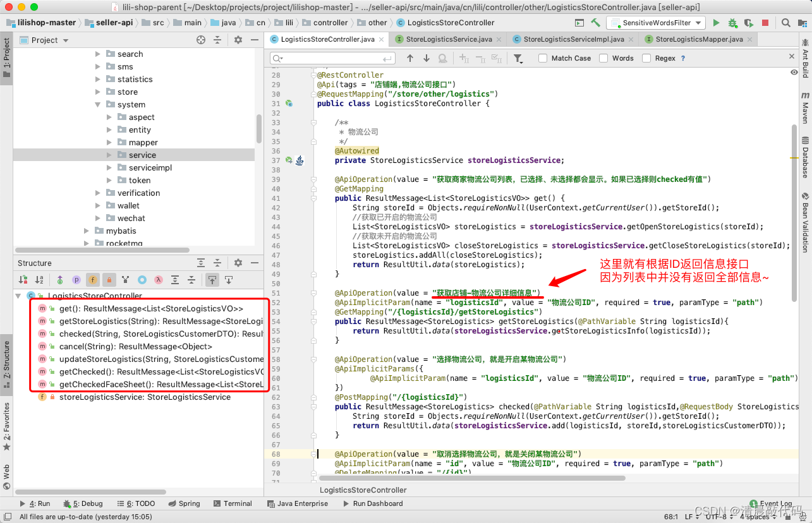Image resolution: width=812 pixels, height=523 pixels.
Task: Open the Ant Build side panel
Action: pos(805,58)
